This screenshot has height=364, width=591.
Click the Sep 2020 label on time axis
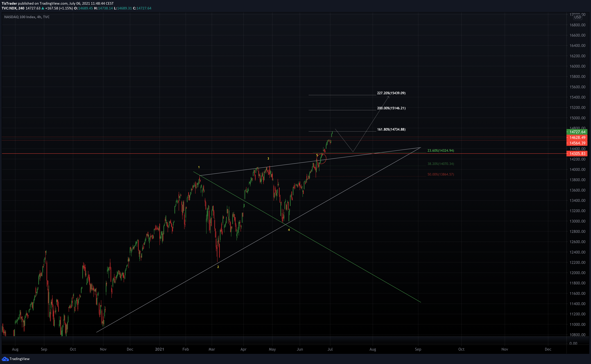(x=44, y=349)
